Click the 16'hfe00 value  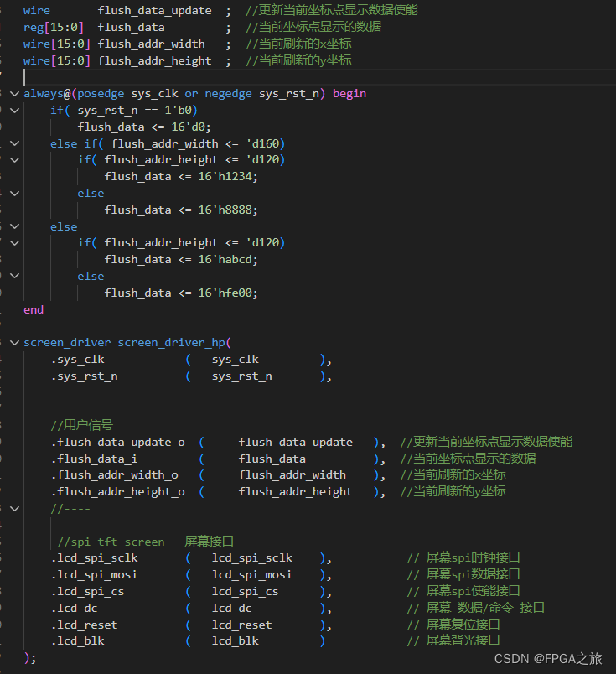[x=225, y=293]
